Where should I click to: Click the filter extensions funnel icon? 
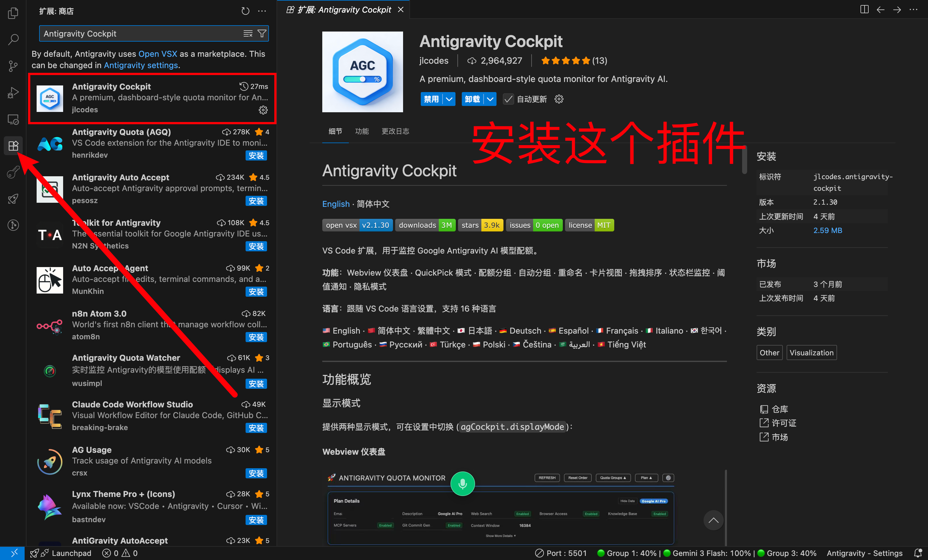(x=262, y=33)
